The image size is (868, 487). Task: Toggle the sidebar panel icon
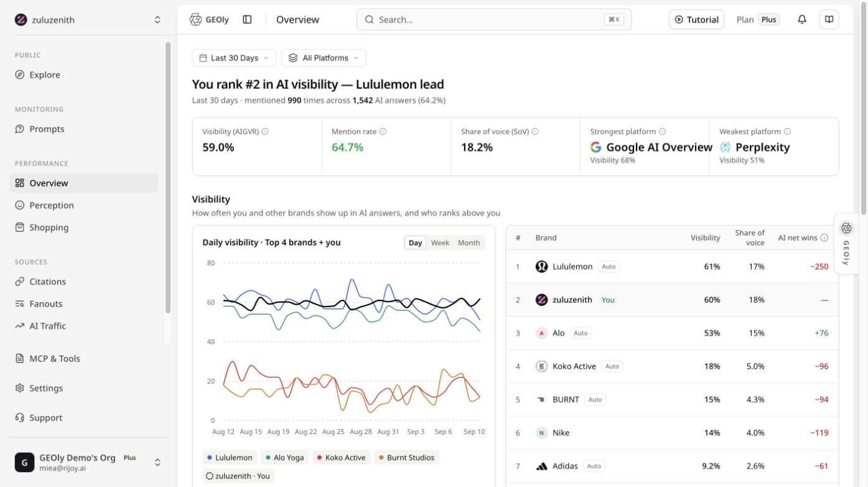point(247,19)
